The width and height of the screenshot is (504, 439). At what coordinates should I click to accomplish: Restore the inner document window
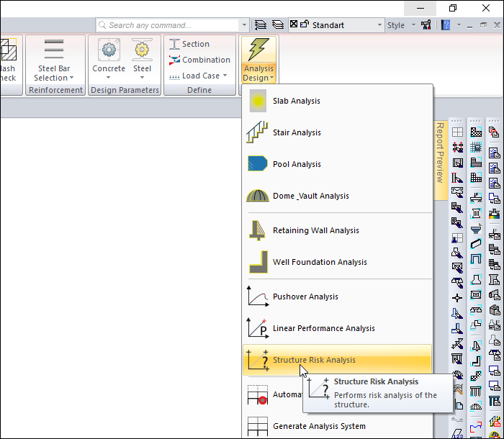tap(483, 25)
